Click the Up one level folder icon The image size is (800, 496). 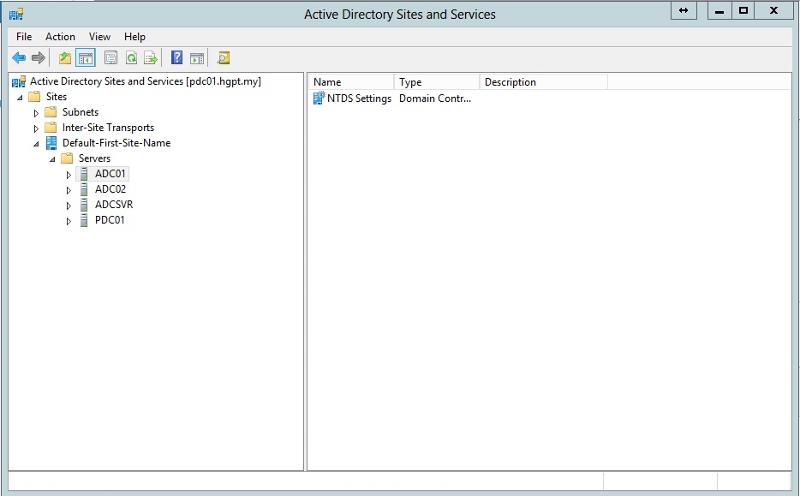[65, 58]
